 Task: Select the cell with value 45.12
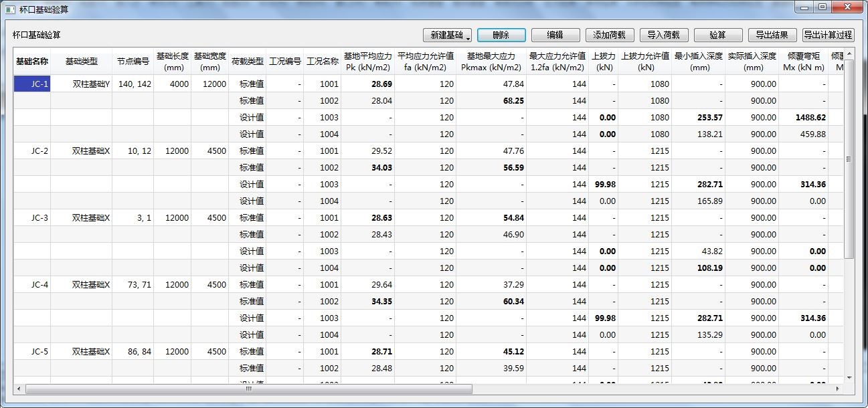(x=491, y=352)
